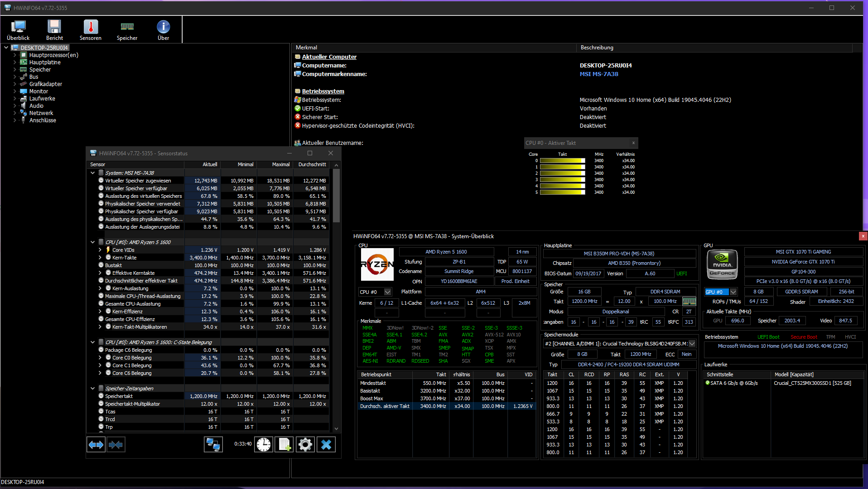
Task: Collapse the DESKTOP-25RU0I4 root node
Action: point(6,47)
